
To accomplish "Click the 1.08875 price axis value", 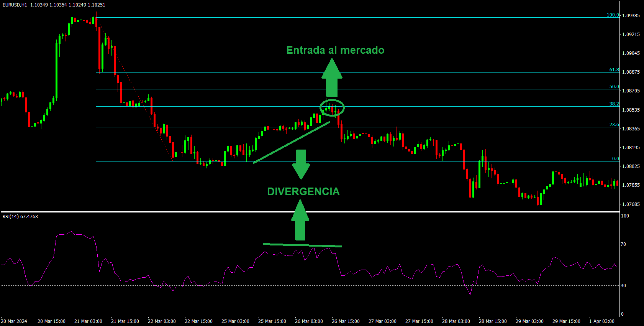I will 631,72.
